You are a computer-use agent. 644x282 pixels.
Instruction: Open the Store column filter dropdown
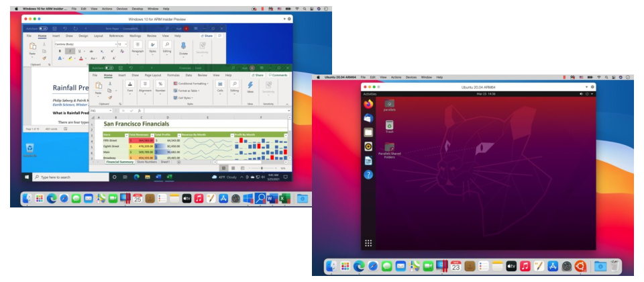coord(127,135)
